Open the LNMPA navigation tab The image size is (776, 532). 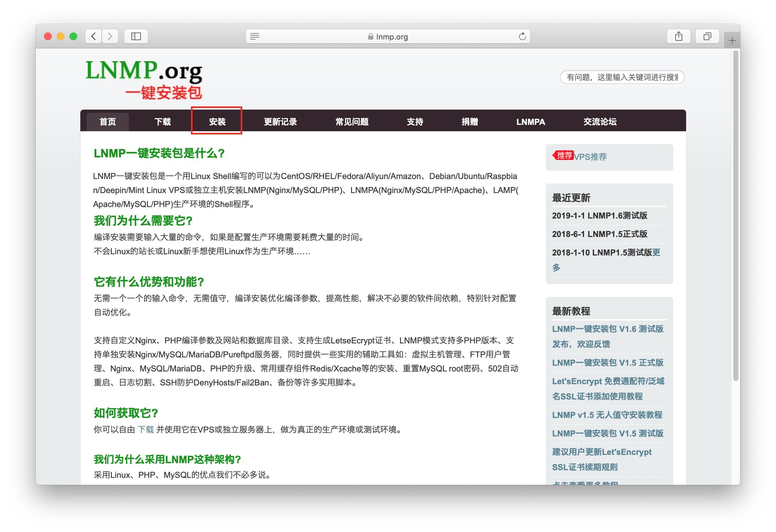531,122
